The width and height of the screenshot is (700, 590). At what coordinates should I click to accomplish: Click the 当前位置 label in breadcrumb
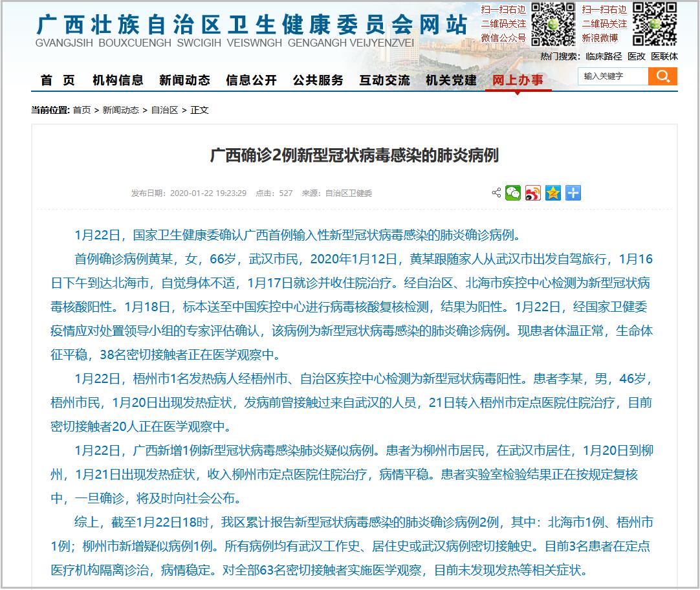click(x=50, y=110)
